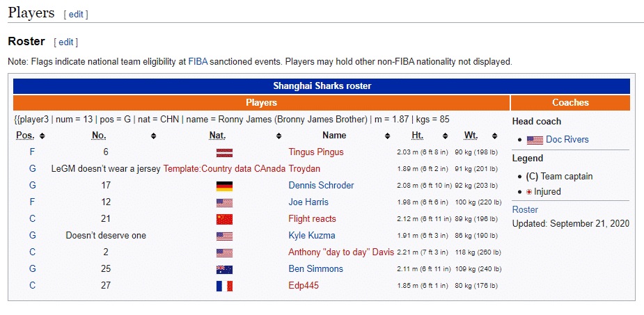This screenshot has height=315, width=644.
Task: Click the orange Players header bar
Action: coord(261,103)
